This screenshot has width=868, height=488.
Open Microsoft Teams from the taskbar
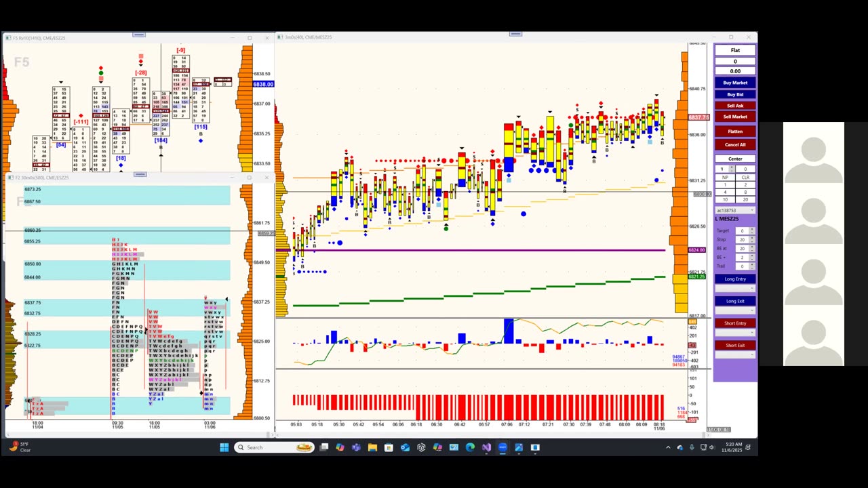click(356, 447)
